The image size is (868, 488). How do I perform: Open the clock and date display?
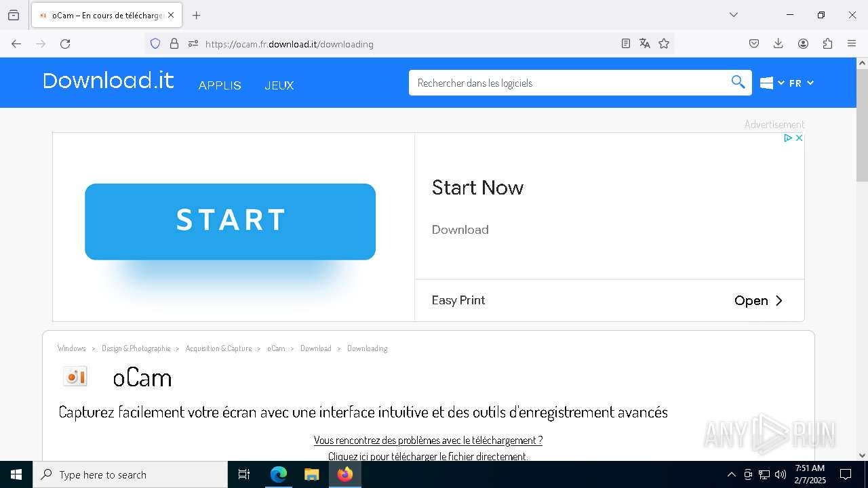coord(810,474)
